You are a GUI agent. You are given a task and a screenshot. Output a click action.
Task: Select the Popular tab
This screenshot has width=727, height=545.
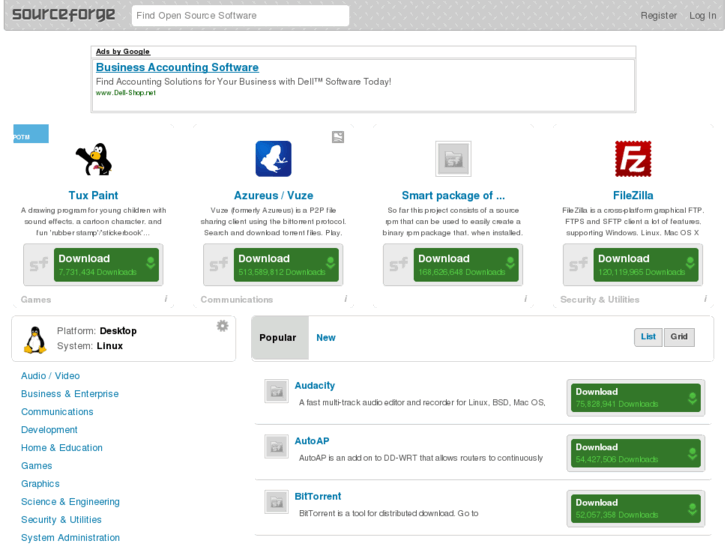point(280,338)
